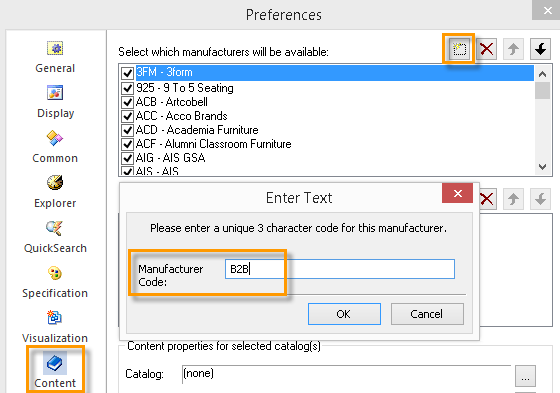The image size is (560, 393).
Task: Open the General preferences section
Action: [x=55, y=57]
